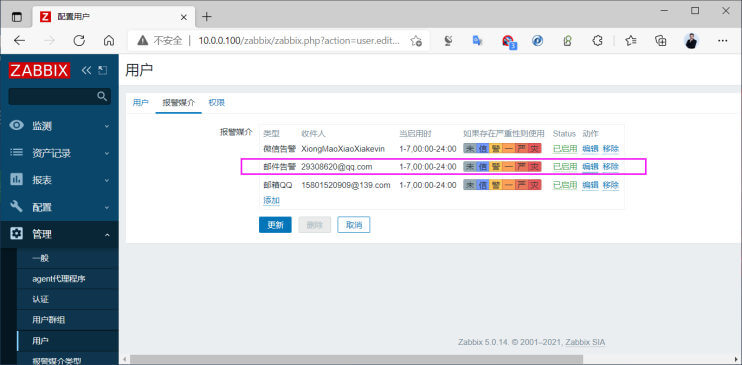Viewport: 742px width, 365px height.
Task: Remove the 邮箱QQ media entry
Action: pos(610,185)
